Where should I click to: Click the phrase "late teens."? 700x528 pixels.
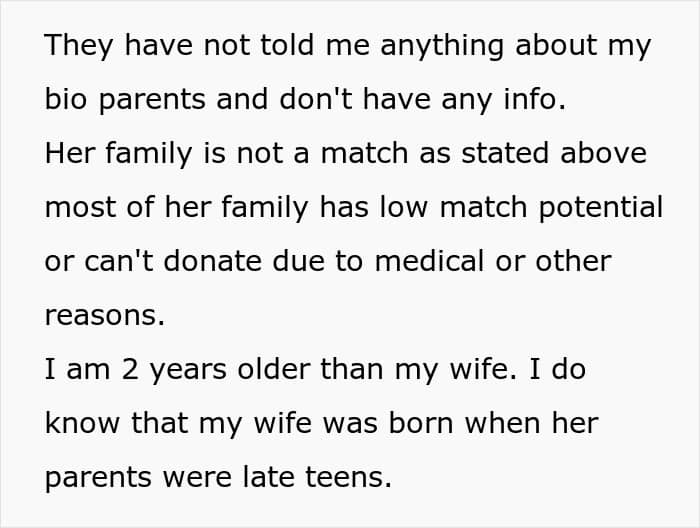click(317, 478)
